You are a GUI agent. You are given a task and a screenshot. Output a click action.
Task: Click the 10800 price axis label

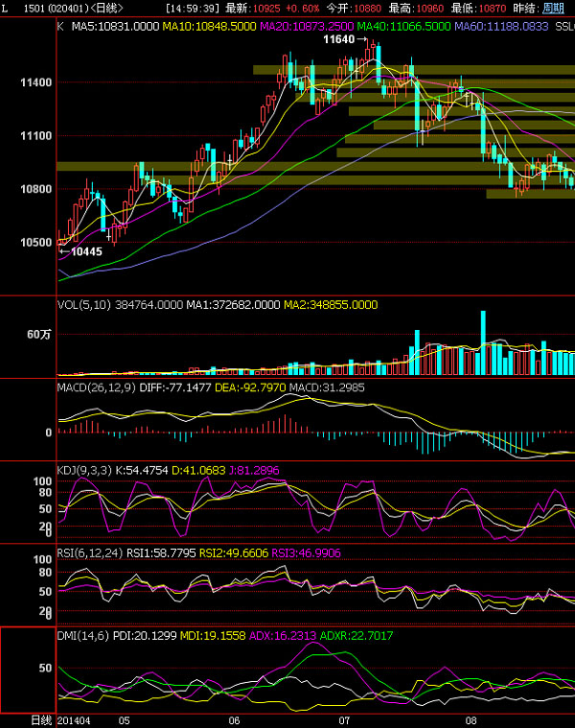click(35, 189)
